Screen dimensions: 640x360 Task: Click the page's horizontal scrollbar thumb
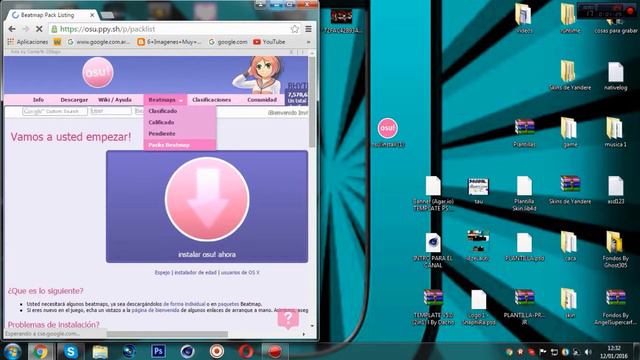(167, 334)
